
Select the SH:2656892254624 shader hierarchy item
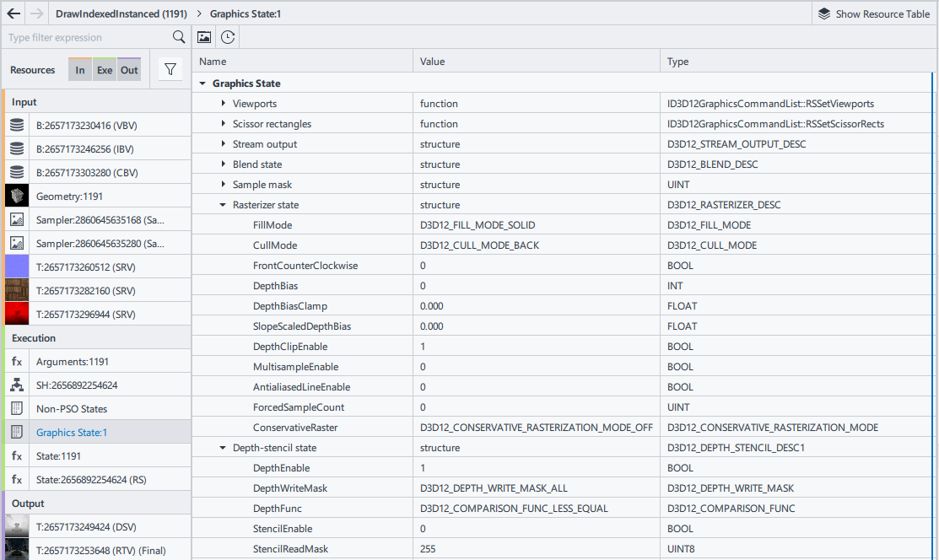tap(77, 385)
